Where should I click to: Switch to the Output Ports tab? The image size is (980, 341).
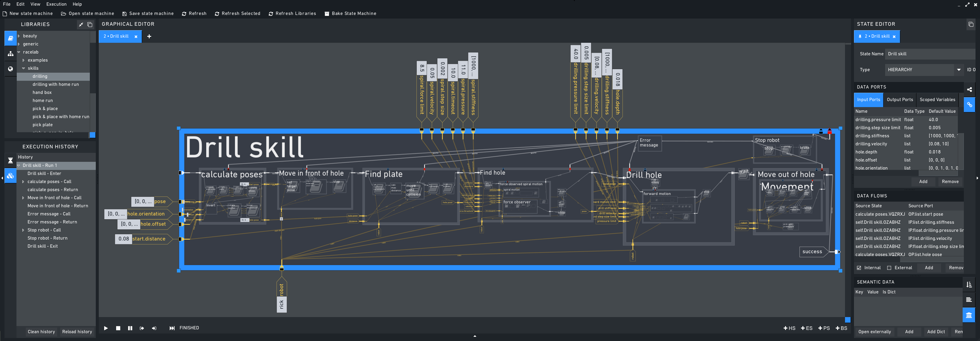point(900,100)
